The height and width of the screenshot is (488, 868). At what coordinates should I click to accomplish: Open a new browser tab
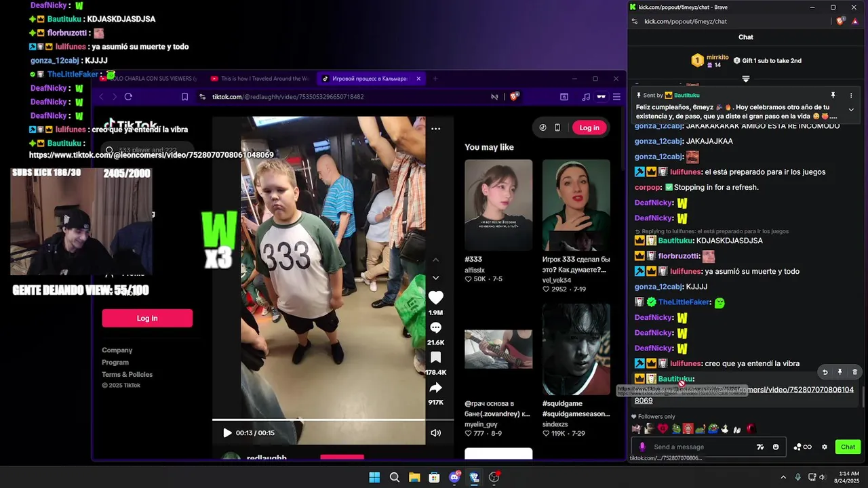(435, 79)
